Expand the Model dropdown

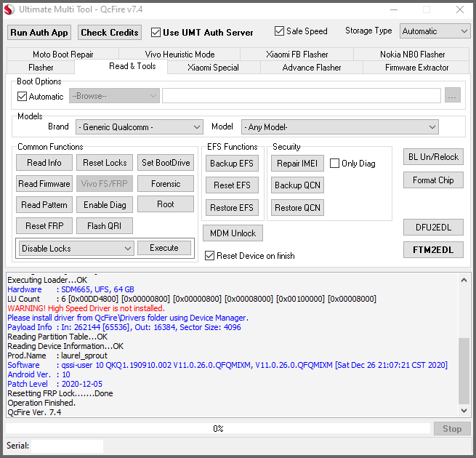339,127
